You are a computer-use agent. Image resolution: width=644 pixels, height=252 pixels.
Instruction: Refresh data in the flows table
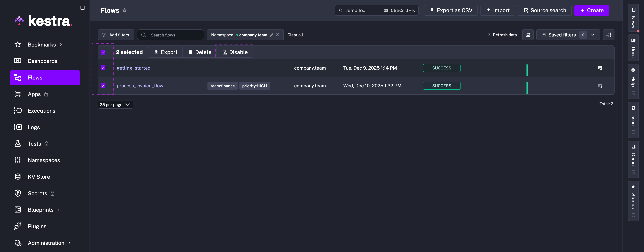(x=502, y=35)
